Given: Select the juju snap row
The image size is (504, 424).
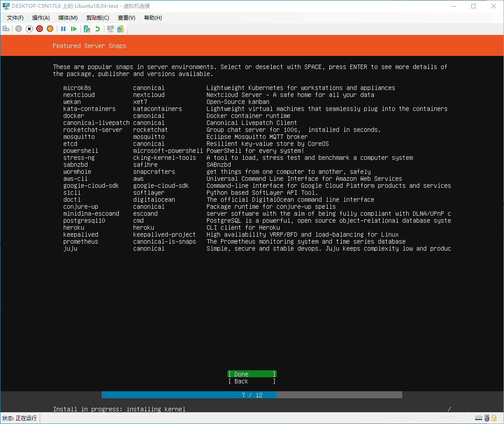Looking at the screenshot, I should pos(257,249).
